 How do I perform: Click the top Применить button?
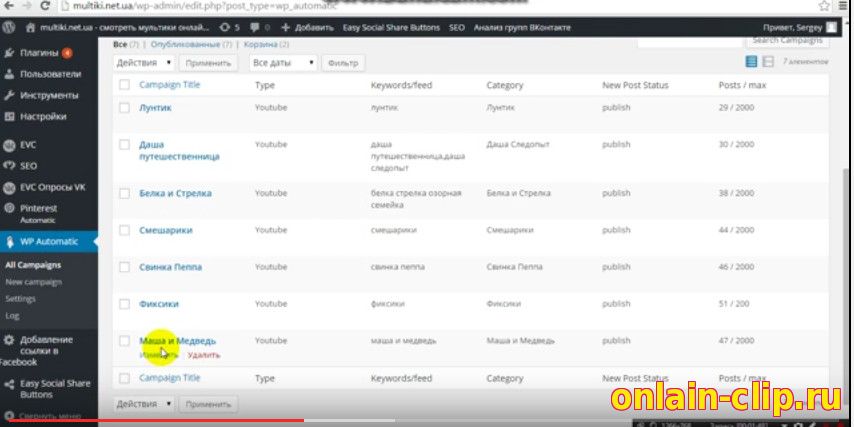point(209,63)
